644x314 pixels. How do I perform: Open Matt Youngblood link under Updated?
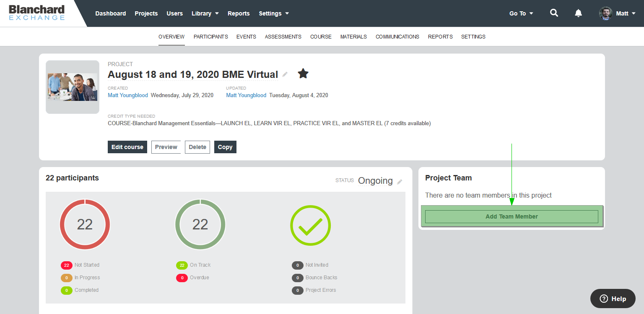pyautogui.click(x=246, y=95)
